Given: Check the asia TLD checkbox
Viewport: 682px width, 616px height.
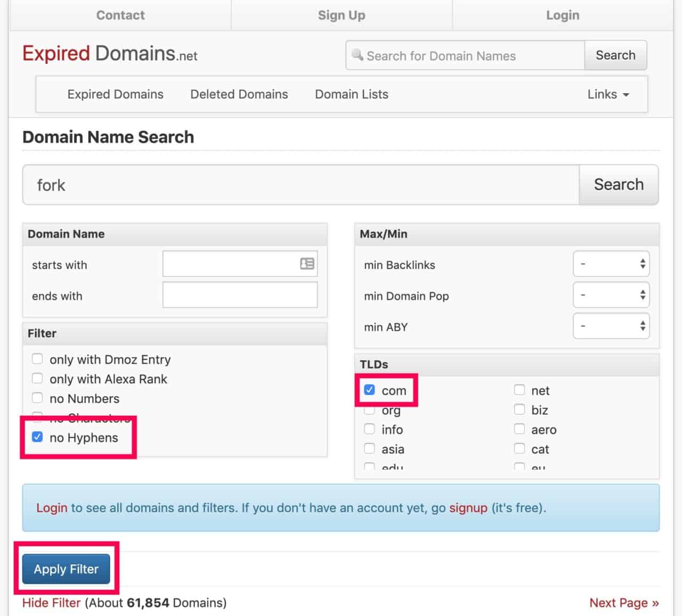Looking at the screenshot, I should [x=369, y=448].
